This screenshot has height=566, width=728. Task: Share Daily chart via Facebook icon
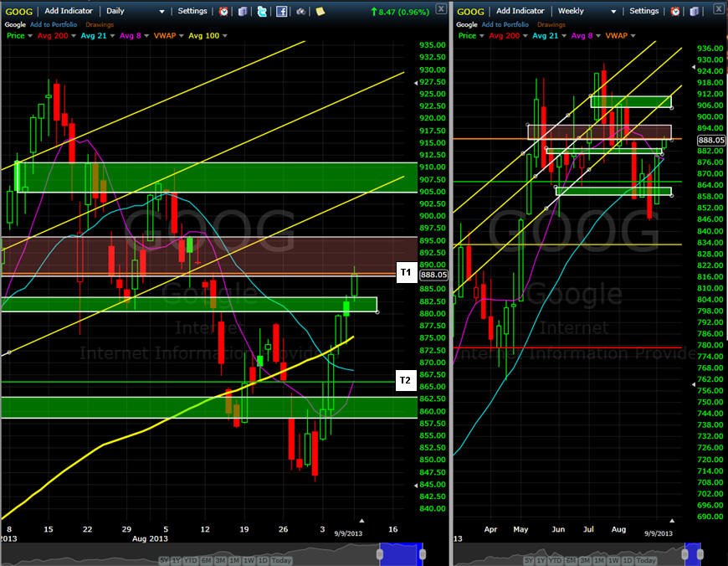click(281, 11)
